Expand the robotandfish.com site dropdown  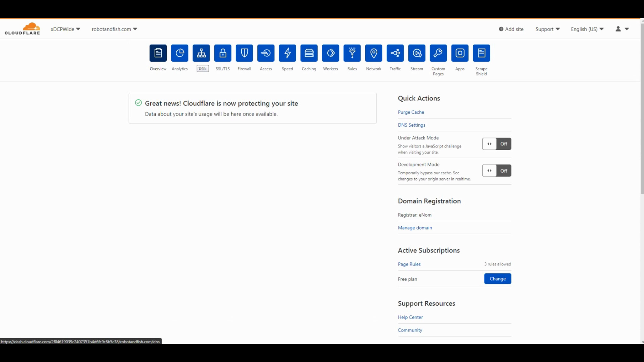pos(114,29)
